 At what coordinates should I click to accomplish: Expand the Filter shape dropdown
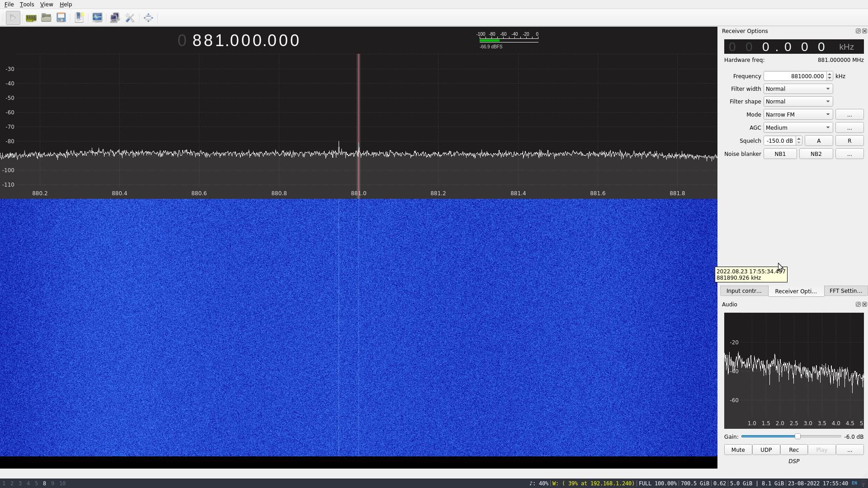[x=798, y=102]
